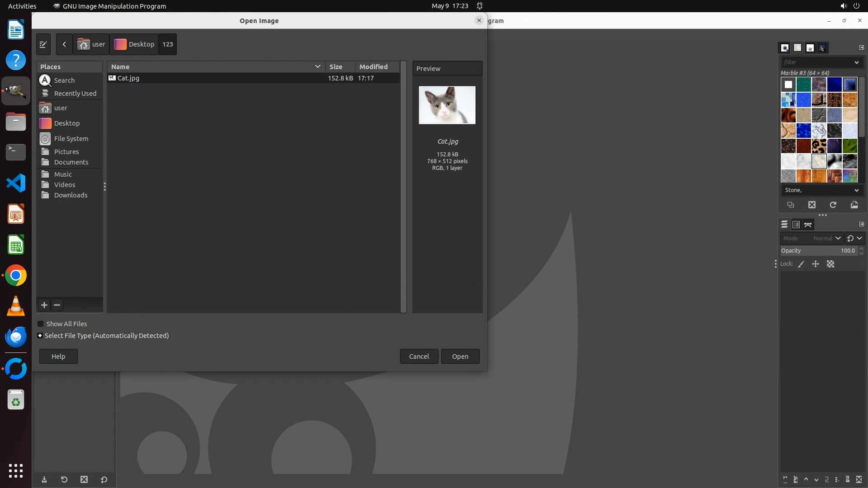Image resolution: width=868 pixels, height=488 pixels.
Task: Click the type-a-file-name edit icon
Action: coord(43,44)
